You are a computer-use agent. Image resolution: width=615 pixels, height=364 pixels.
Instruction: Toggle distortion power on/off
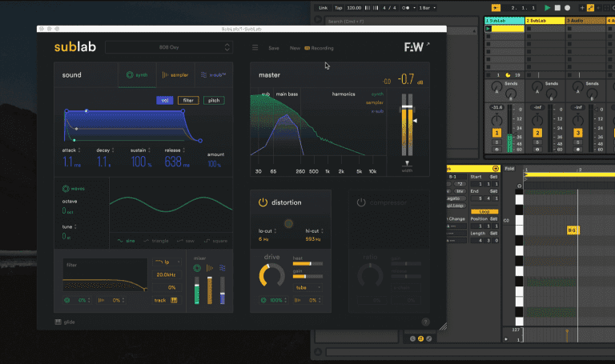(263, 202)
